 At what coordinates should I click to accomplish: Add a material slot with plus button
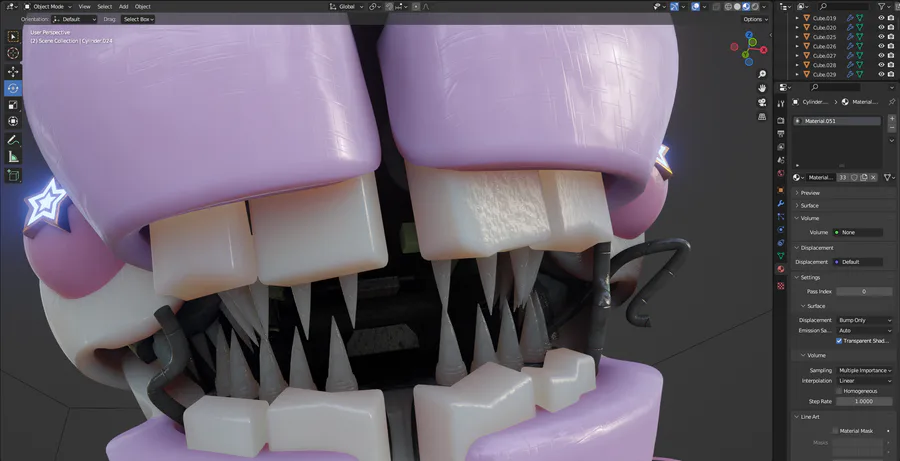click(x=892, y=118)
